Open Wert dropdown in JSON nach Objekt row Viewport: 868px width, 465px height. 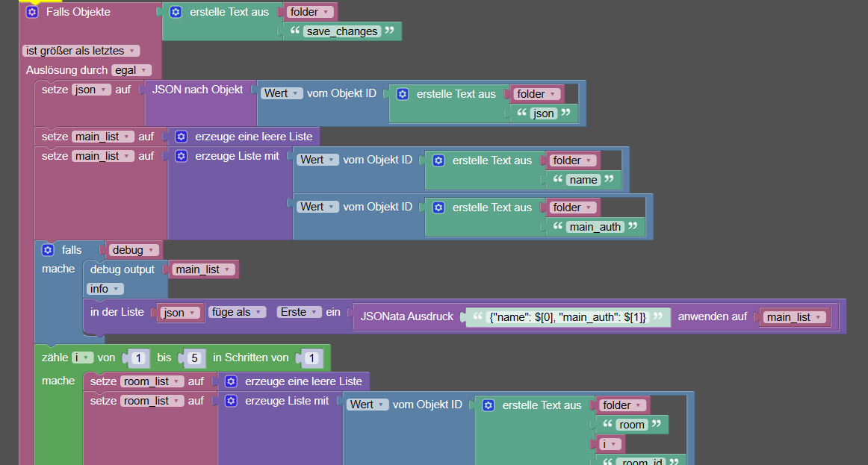click(x=282, y=93)
